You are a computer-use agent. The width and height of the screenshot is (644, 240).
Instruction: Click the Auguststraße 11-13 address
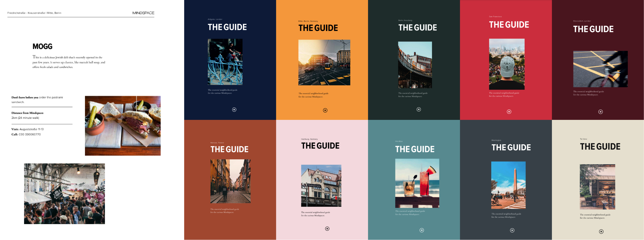[x=31, y=129]
